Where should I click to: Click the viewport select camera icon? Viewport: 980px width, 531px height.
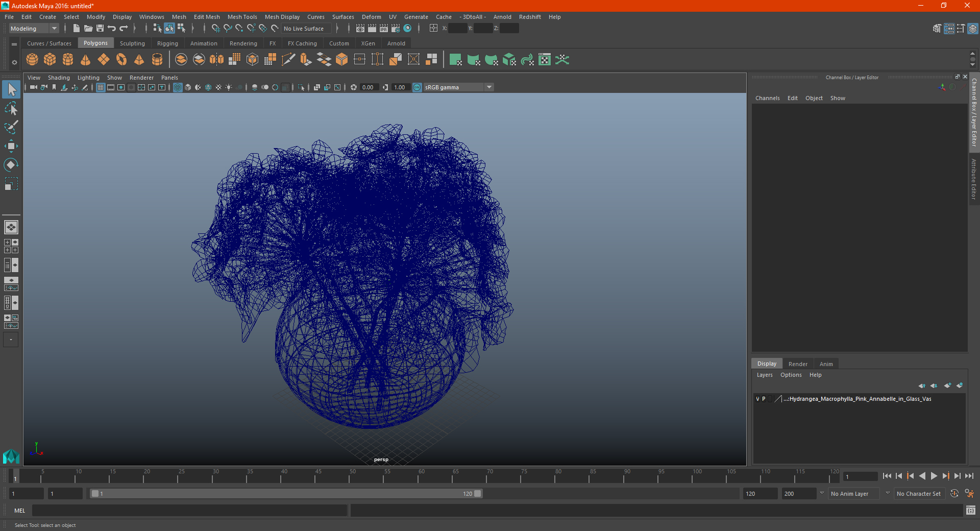33,87
